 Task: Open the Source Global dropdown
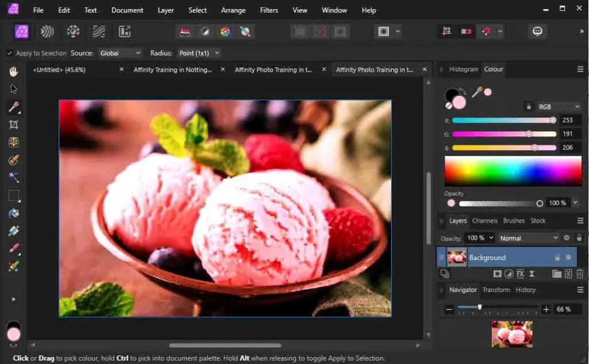coord(120,53)
